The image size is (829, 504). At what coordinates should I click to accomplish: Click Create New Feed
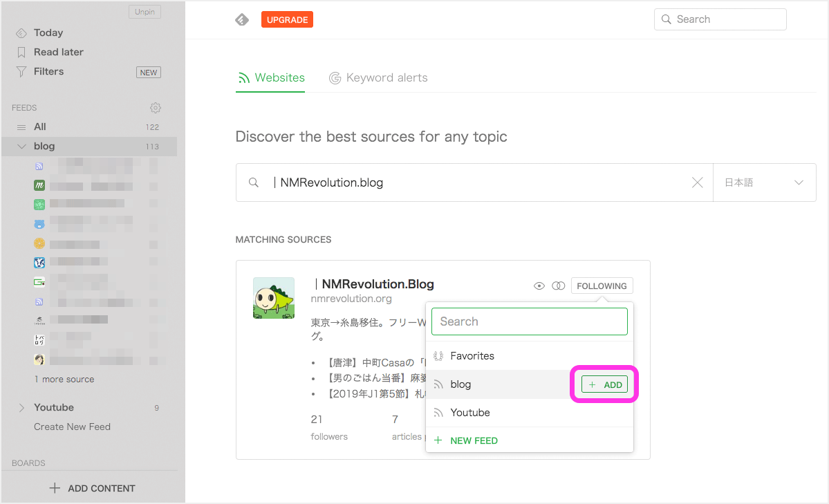[x=72, y=427]
